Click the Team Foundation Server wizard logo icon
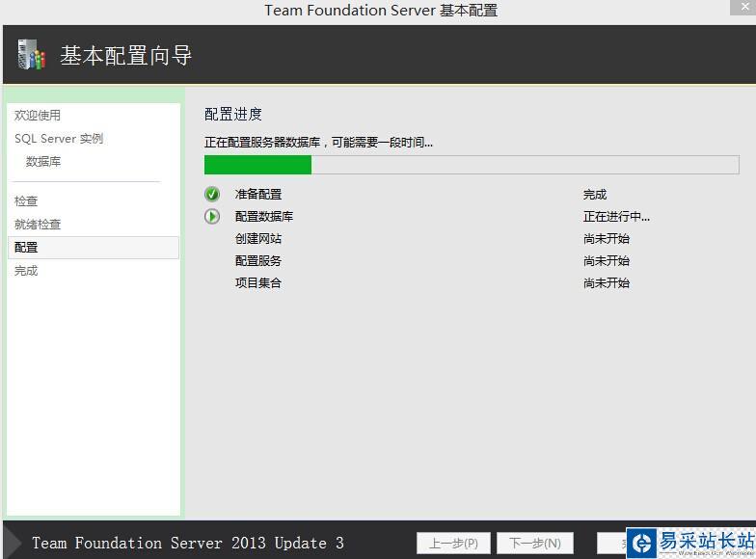Screen dimensions: 756x559 tap(31, 54)
